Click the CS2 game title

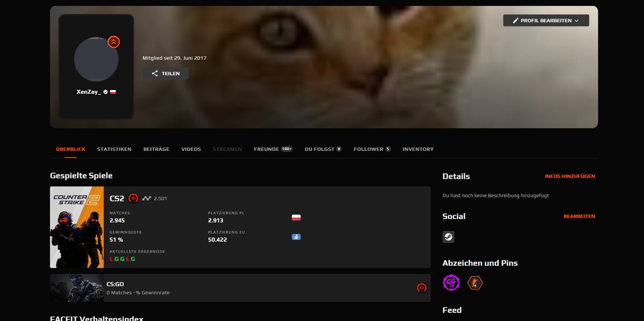click(117, 199)
